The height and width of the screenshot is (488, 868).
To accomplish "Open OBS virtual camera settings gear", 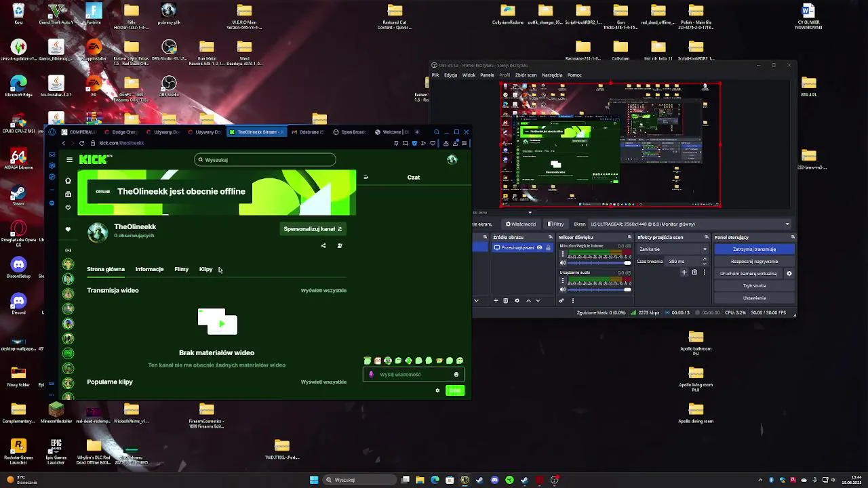I will pyautogui.click(x=789, y=273).
